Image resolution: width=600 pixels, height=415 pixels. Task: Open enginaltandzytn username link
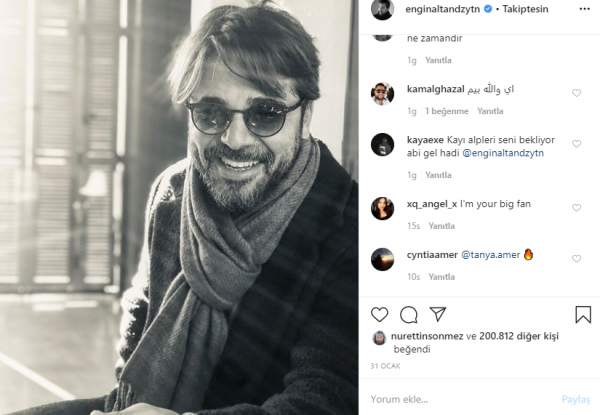point(441,9)
